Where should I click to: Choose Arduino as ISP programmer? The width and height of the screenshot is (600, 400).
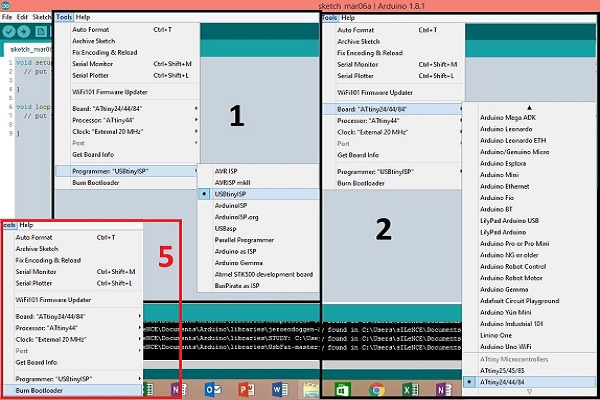coord(235,251)
